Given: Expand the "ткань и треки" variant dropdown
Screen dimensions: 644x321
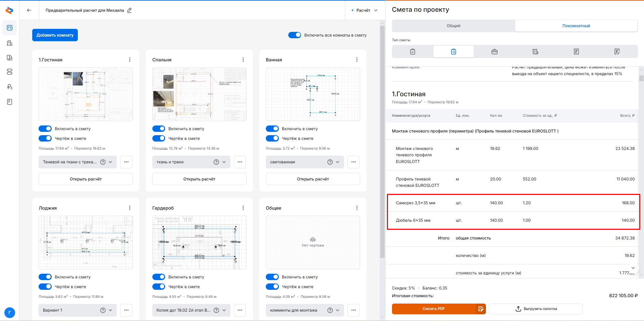Looking at the screenshot, I should point(224,162).
